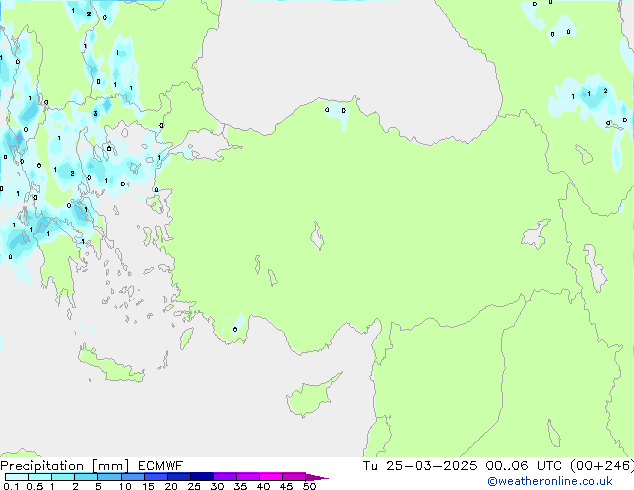Click the '40' legend scale label
The image size is (634, 490).
pyautogui.click(x=263, y=486)
